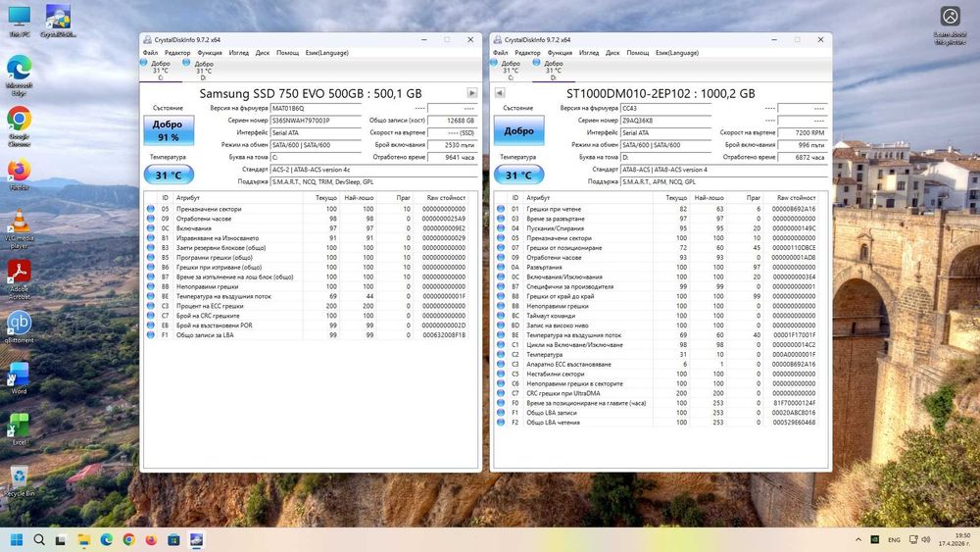
Task: Open Файл menu in ST1000DM010 window
Action: 500,53
